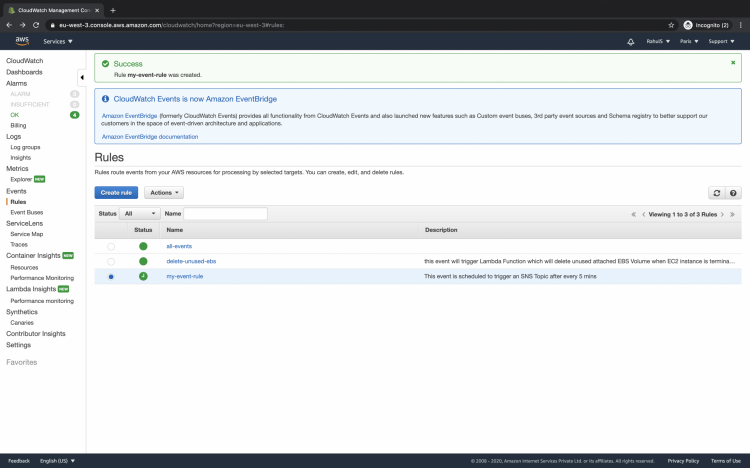Click the browser forward arrow
Image resolution: width=750 pixels, height=468 pixels.
(22, 25)
